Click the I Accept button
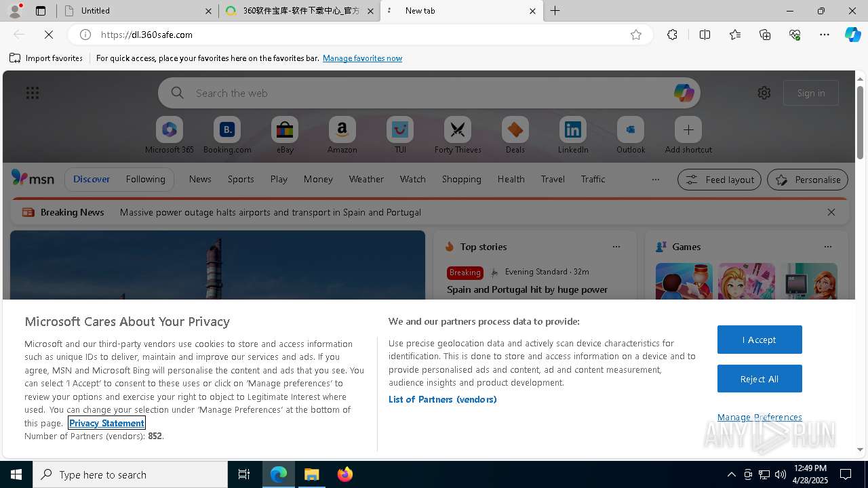 759,340
